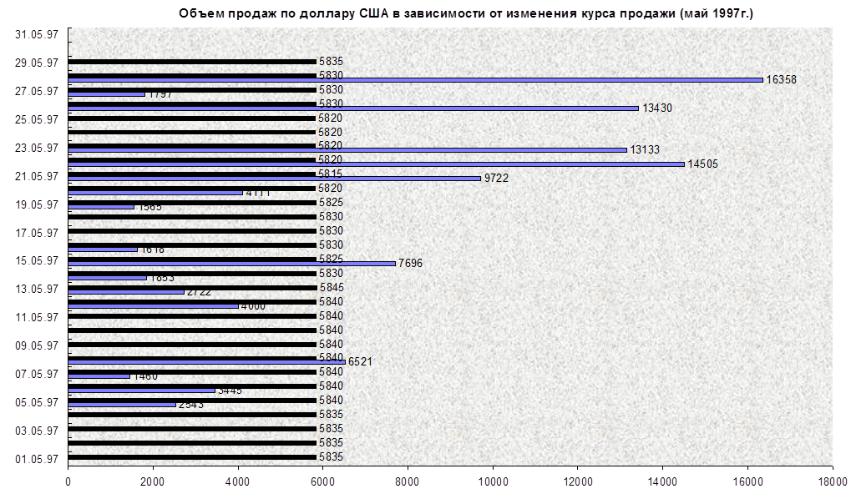Click the 09.05.97 date axis label
Viewport: 856px width, 504px height.
(37, 345)
